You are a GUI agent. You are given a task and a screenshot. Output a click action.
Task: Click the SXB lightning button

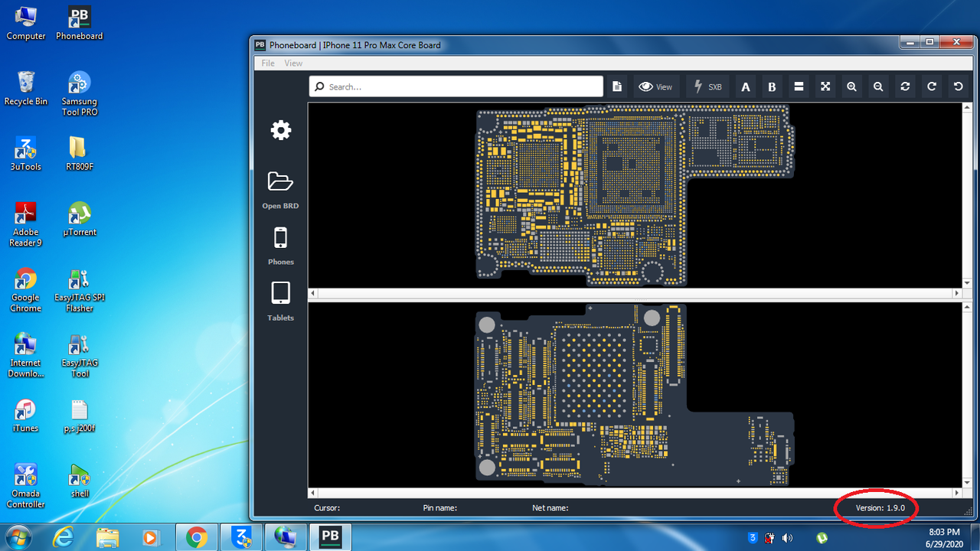(x=707, y=86)
